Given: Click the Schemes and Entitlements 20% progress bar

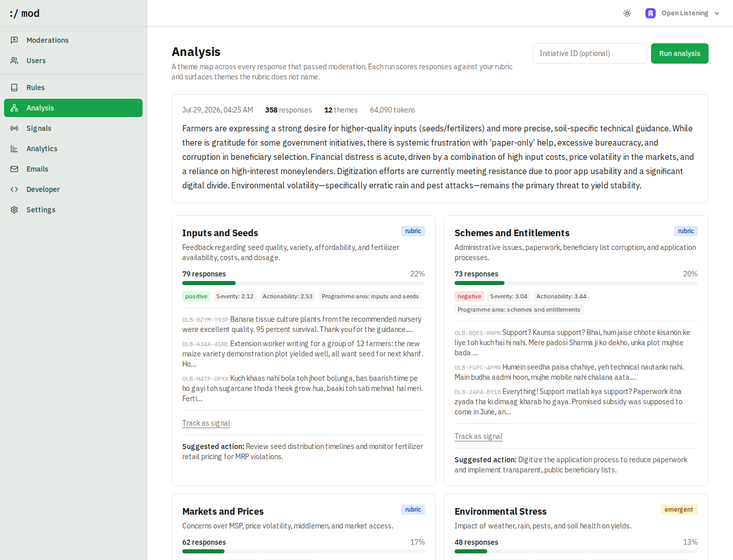Looking at the screenshot, I should pyautogui.click(x=576, y=283).
